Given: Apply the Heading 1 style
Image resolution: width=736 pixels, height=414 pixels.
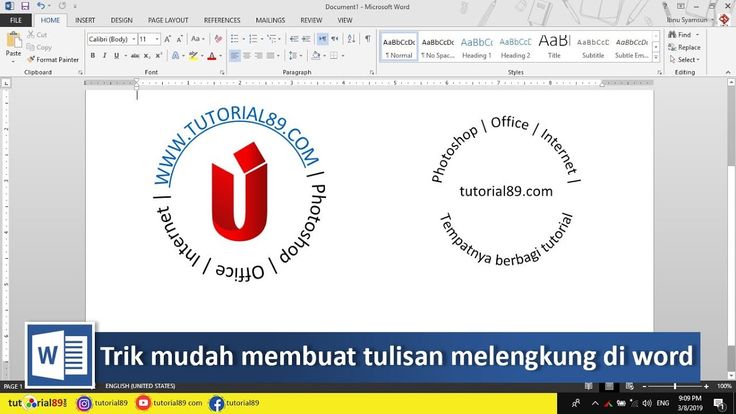Looking at the screenshot, I should point(476,47).
